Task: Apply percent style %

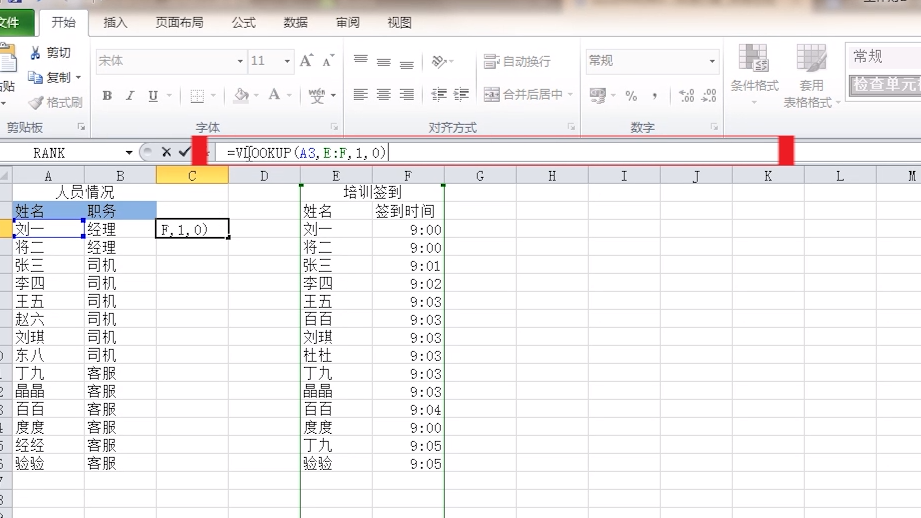Action: [x=631, y=96]
